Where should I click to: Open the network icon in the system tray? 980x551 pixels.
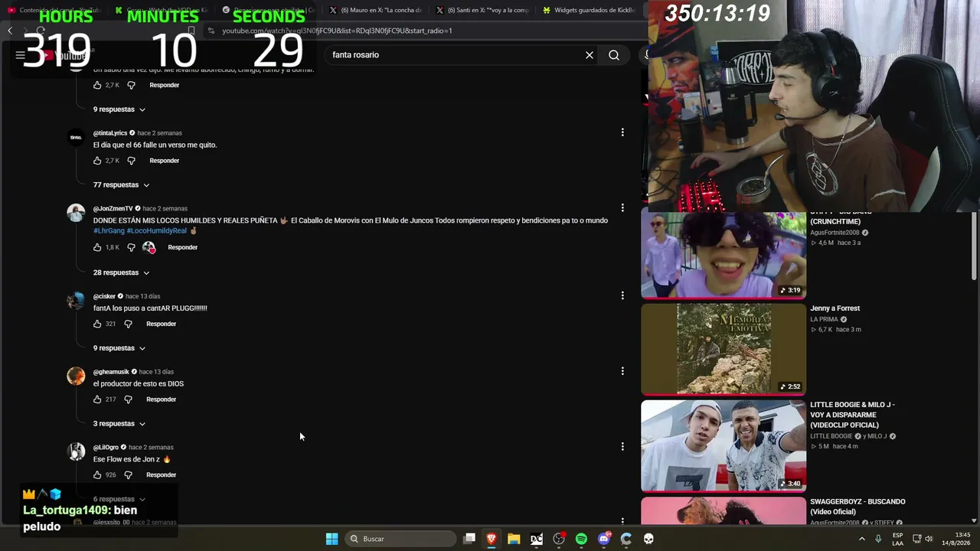click(x=916, y=539)
